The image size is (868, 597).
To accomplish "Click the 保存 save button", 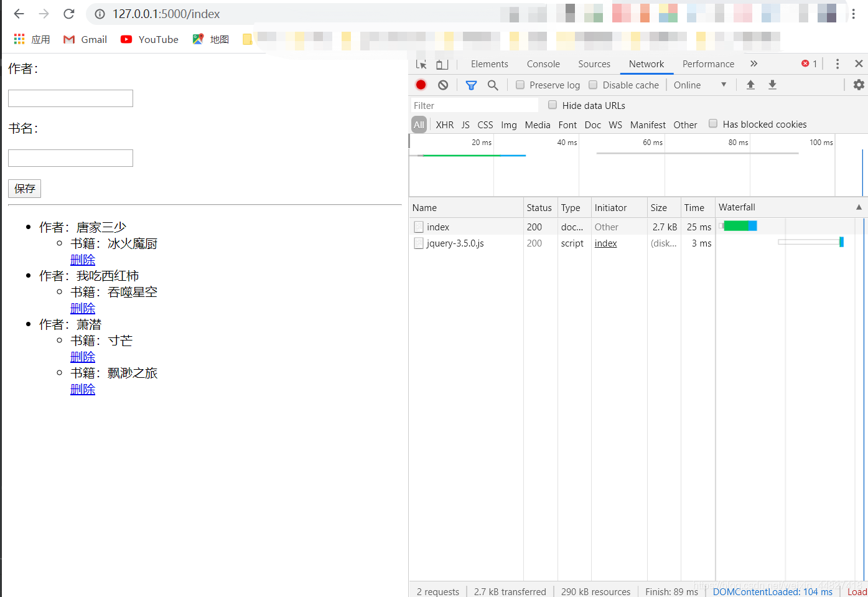I will coord(24,189).
